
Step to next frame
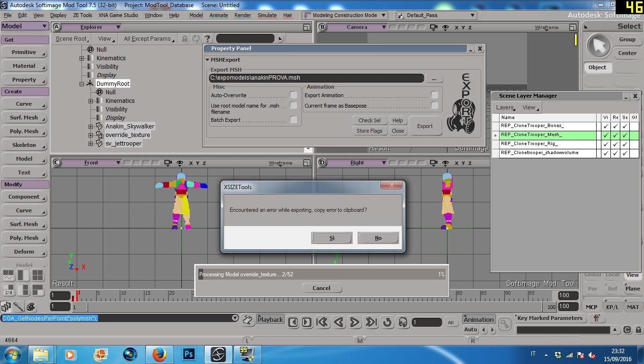point(306,323)
